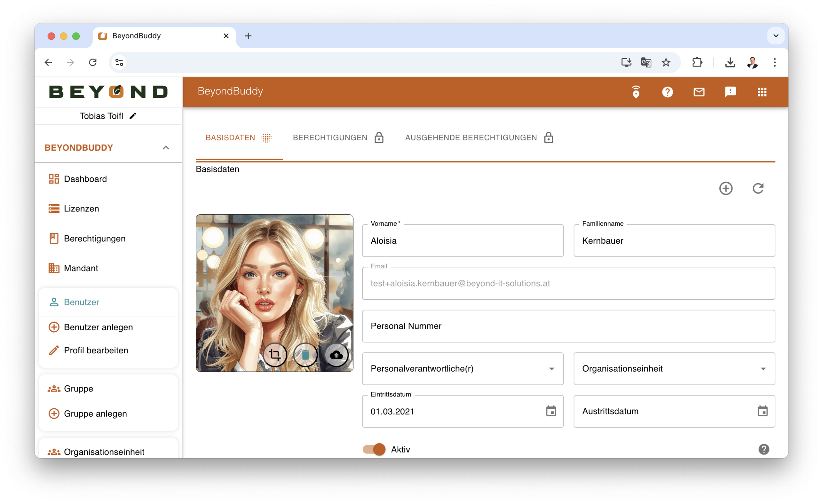This screenshot has height=504, width=823.
Task: Click the circled plus add icon
Action: [726, 188]
